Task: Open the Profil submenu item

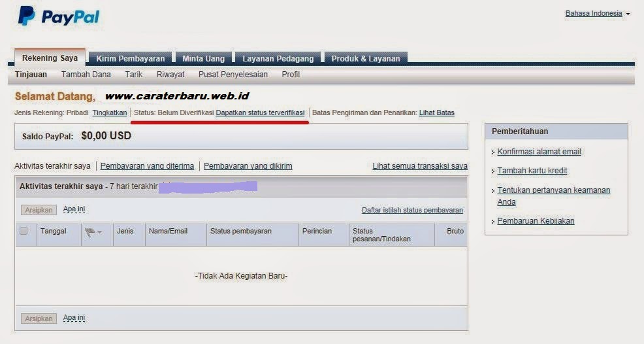Action: tap(291, 75)
